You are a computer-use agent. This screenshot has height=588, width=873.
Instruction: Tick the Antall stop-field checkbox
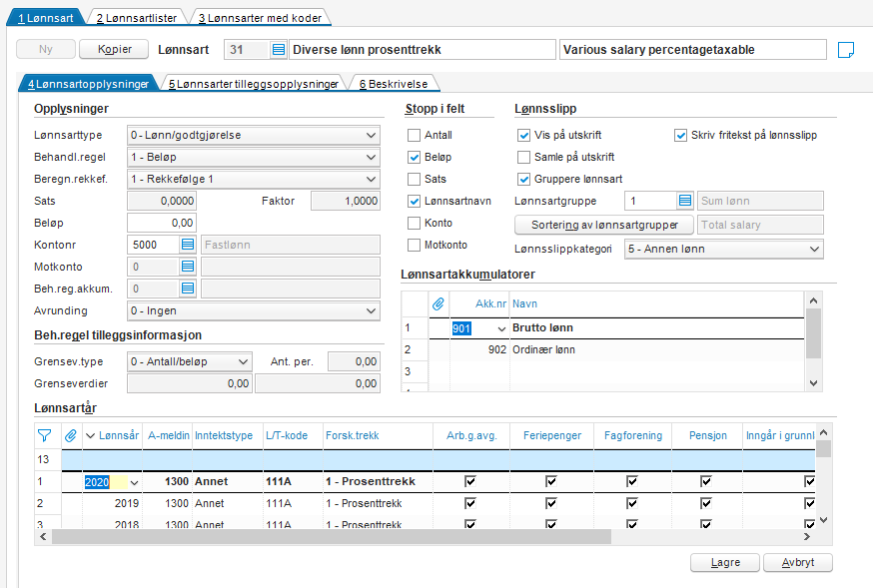414,135
